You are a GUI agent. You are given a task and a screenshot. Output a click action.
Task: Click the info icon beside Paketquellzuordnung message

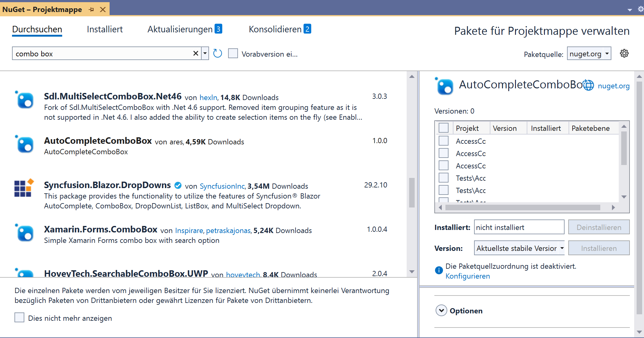pos(439,270)
